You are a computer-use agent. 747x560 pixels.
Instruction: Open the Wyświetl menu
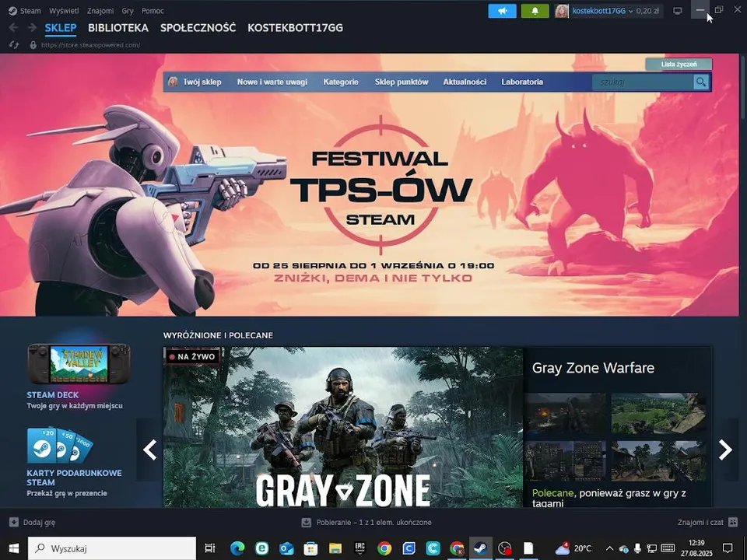(x=64, y=10)
